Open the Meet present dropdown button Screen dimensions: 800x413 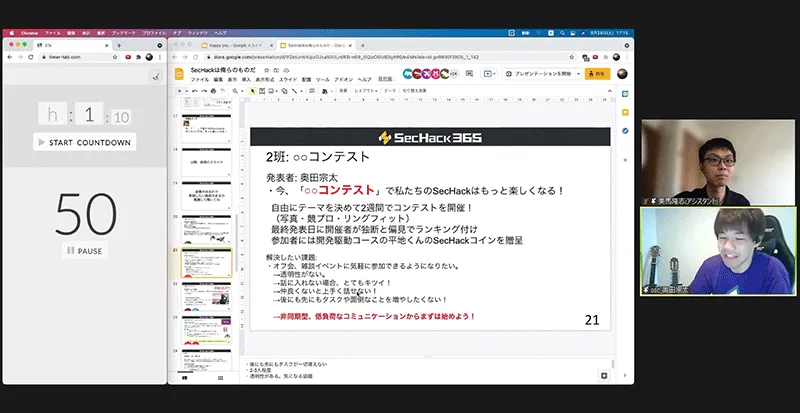(x=489, y=74)
